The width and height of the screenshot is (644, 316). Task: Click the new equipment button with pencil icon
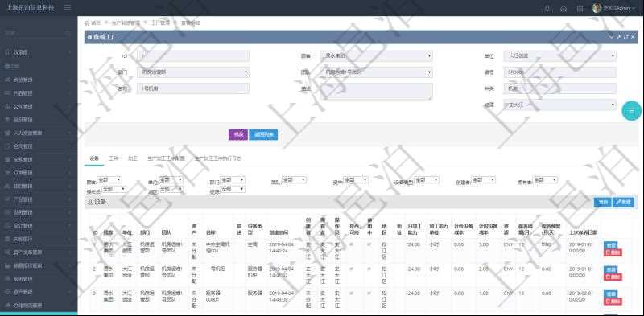click(623, 203)
